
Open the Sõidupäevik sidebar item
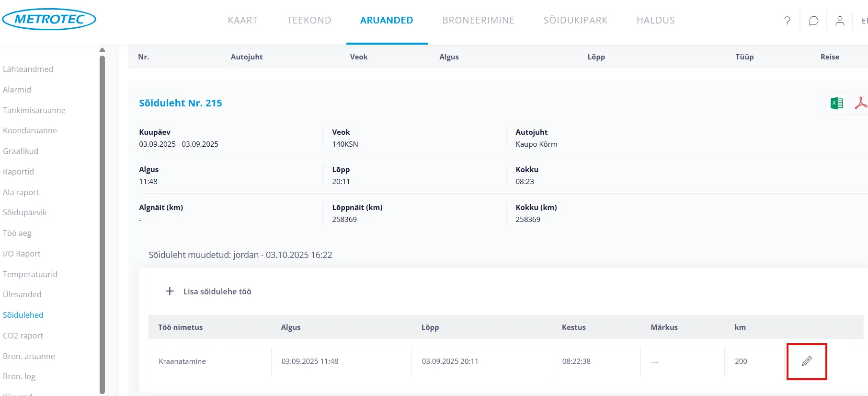(x=25, y=212)
